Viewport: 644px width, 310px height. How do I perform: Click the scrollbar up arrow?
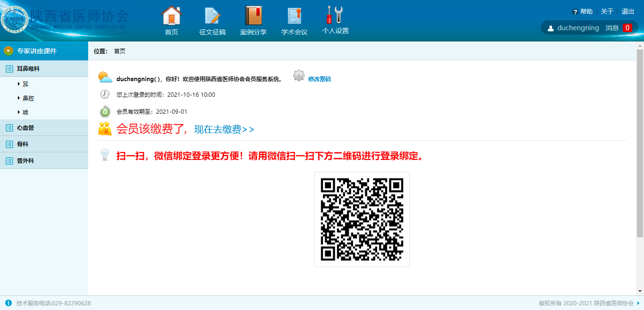[x=640, y=46]
